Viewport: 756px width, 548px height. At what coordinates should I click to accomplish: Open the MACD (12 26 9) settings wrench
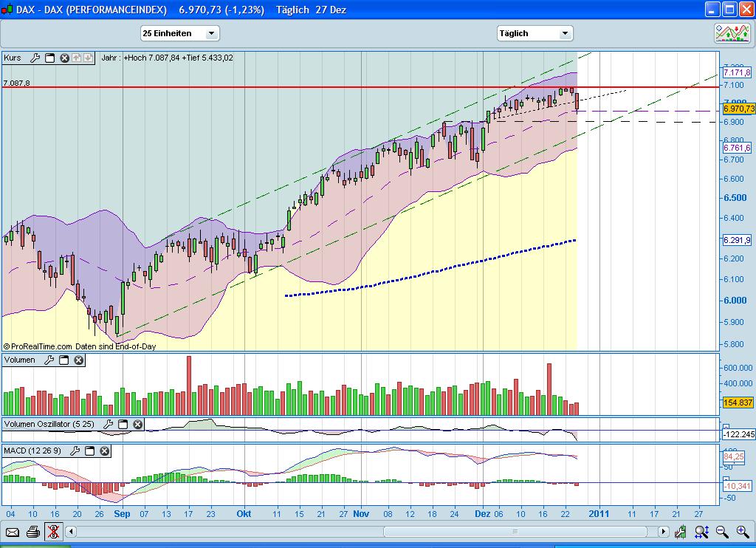click(75, 451)
